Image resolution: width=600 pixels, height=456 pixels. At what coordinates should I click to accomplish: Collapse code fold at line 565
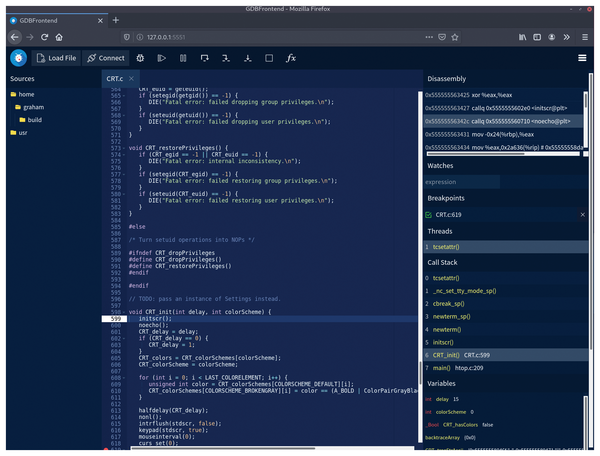tap(124, 96)
